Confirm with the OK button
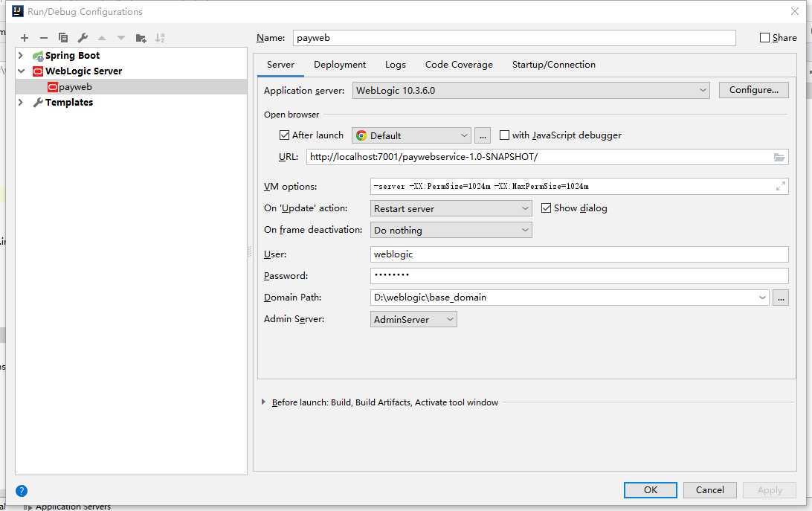This screenshot has height=511, width=812. [x=650, y=489]
